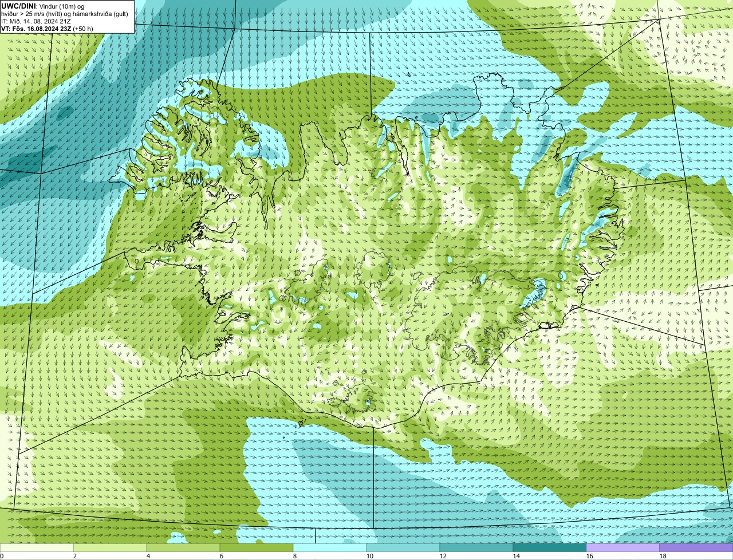Click the legend tick label "18"
Image resolution: width=733 pixels, height=560 pixels.
(x=663, y=556)
